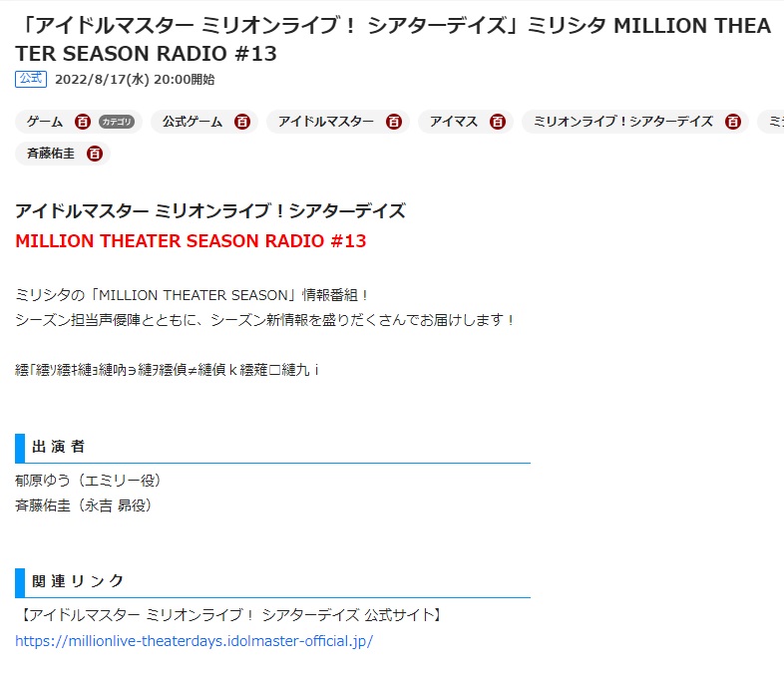784x673 pixels.
Task: Open dictionary icon beside ゲーム tag
Action: coord(83,122)
